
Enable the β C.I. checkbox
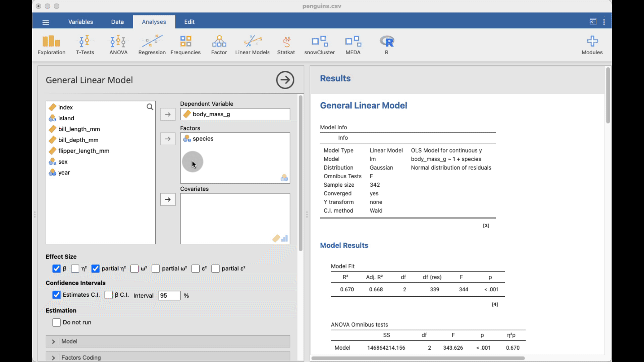point(108,295)
